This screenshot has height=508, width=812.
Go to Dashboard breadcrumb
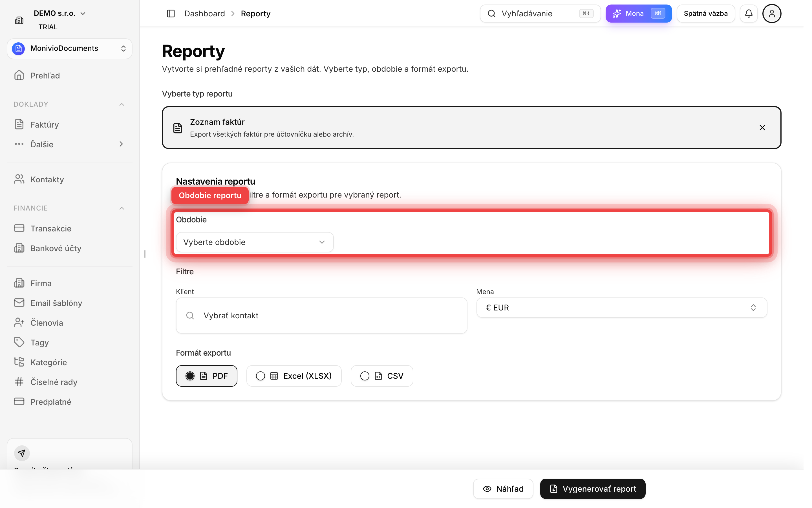click(205, 14)
